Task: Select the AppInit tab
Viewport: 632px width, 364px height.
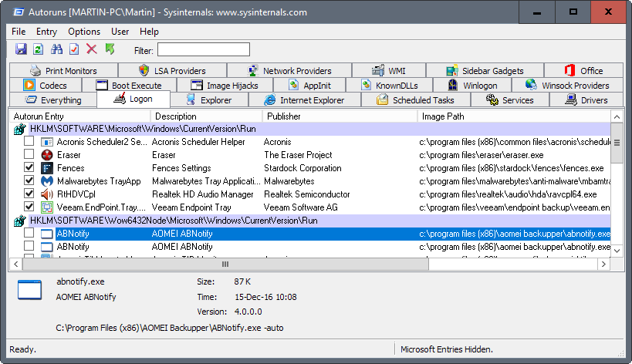Action: click(309, 86)
